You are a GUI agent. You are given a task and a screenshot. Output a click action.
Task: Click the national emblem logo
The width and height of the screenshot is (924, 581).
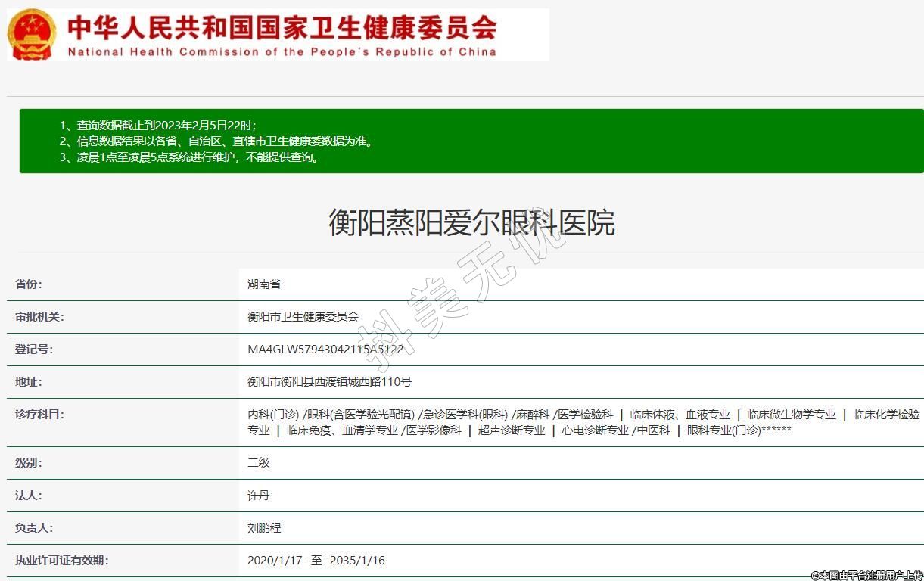(x=32, y=34)
